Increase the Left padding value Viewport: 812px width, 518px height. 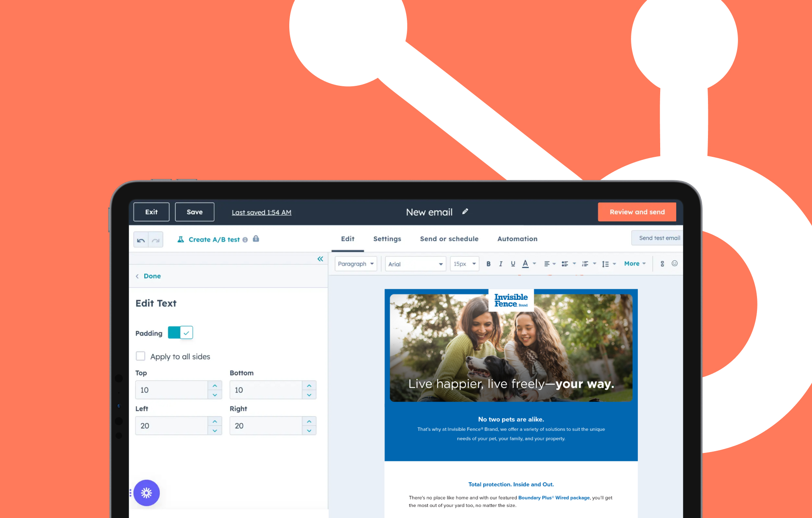(x=215, y=422)
